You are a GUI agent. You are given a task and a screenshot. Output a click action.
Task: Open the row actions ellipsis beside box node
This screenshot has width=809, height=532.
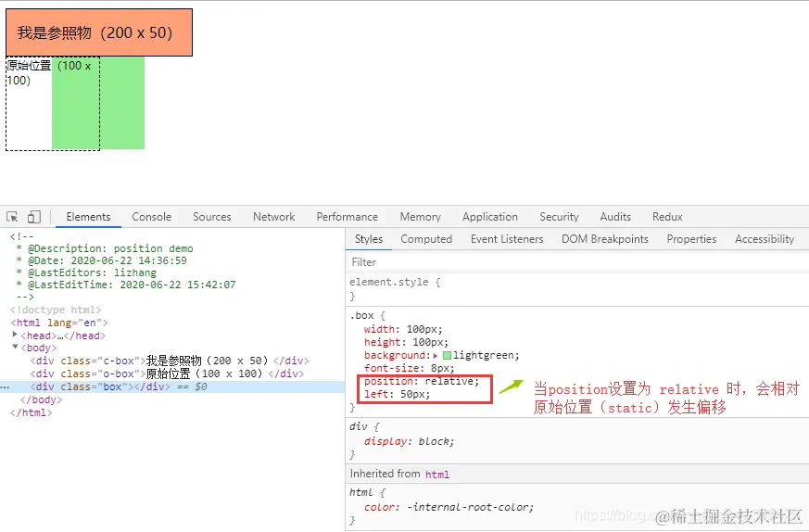[5, 387]
